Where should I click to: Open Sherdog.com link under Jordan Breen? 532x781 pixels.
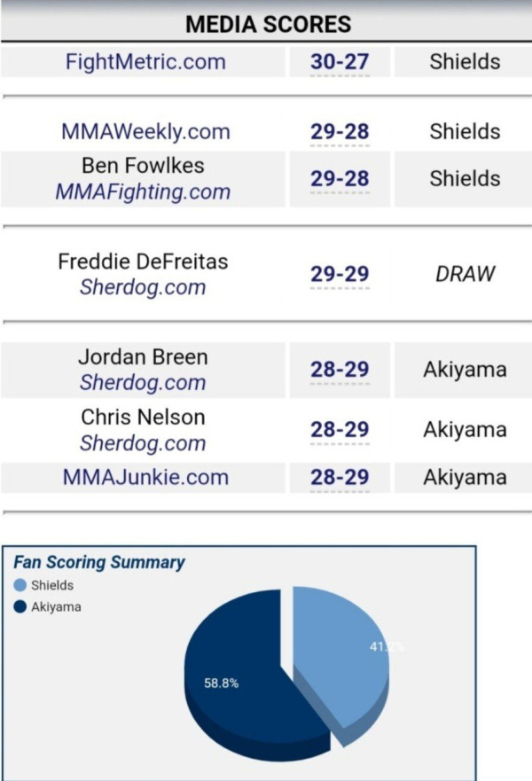coord(143,383)
